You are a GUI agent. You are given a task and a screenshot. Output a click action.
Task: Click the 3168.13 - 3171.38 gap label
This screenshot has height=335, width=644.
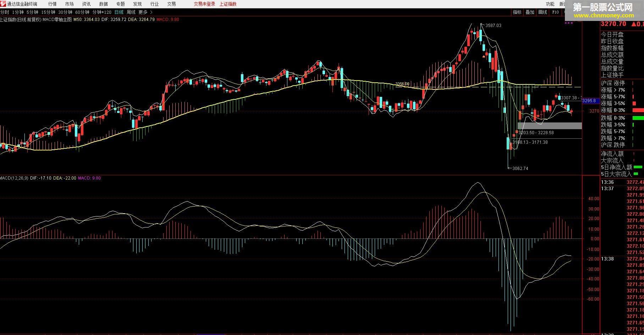pyautogui.click(x=530, y=142)
